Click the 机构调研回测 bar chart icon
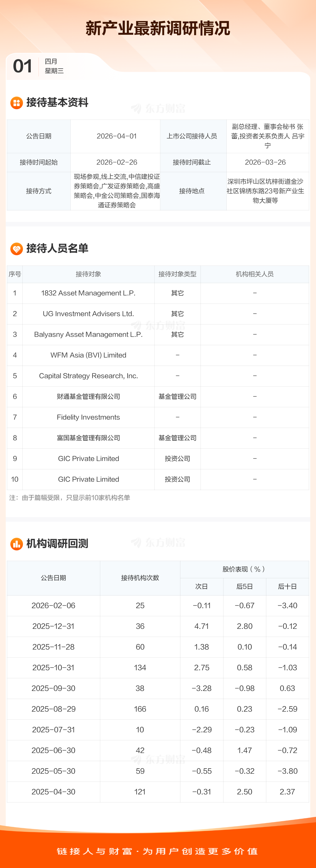Image resolution: width=316 pixels, height=868 pixels. click(x=16, y=544)
